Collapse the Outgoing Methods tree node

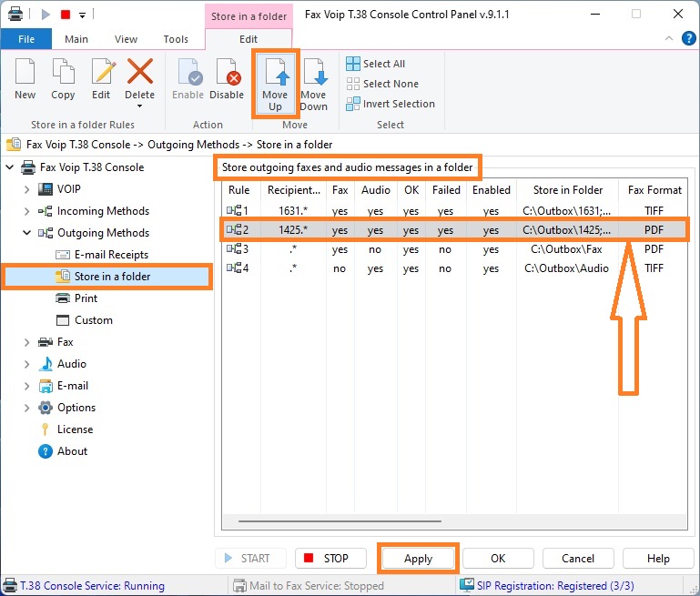[26, 233]
